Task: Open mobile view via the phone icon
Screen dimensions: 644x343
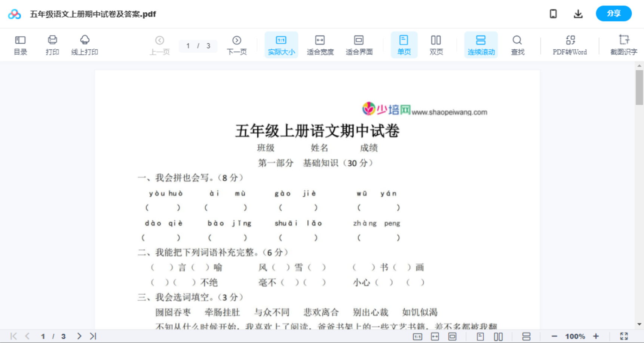Action: click(x=553, y=13)
